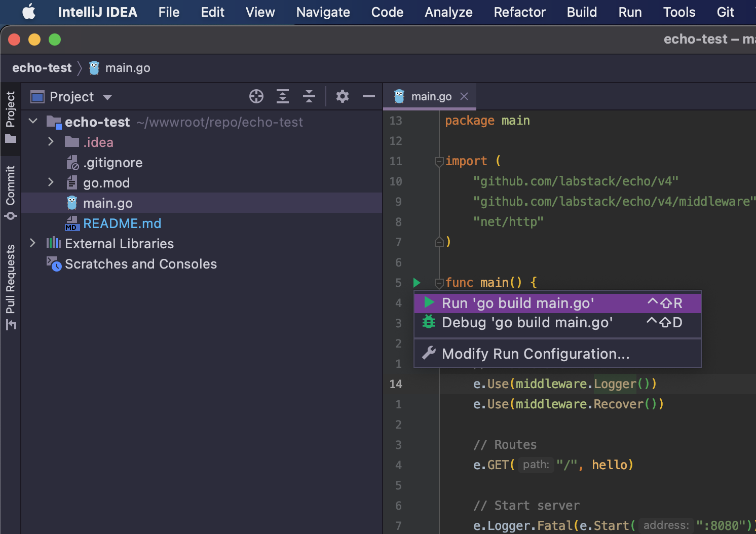The width and height of the screenshot is (756, 534).
Task: Open the Project view dropdown
Action: pyautogui.click(x=107, y=97)
